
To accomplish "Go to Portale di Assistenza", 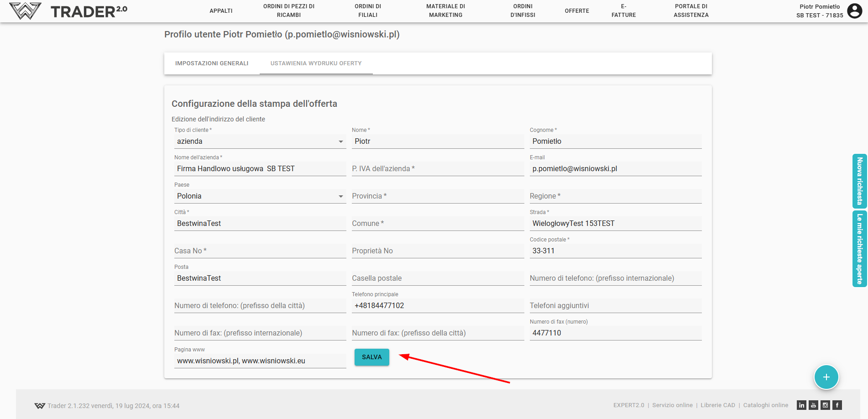I will click(691, 11).
